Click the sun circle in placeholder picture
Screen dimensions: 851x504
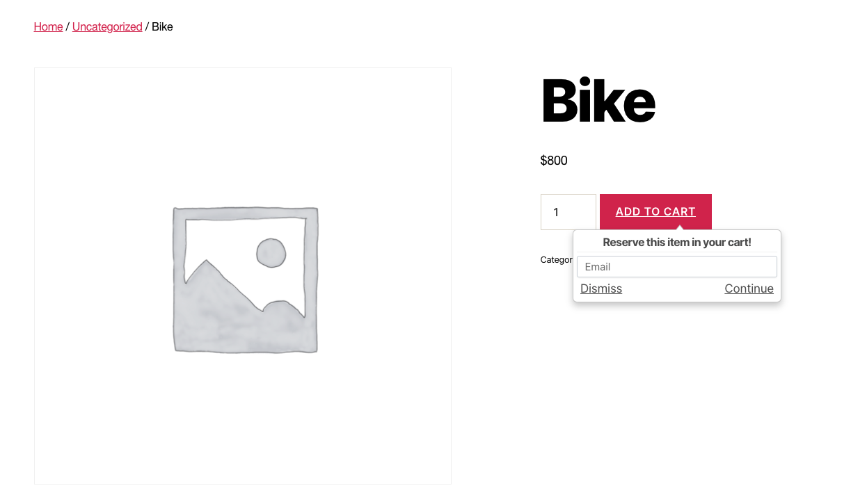point(271,253)
